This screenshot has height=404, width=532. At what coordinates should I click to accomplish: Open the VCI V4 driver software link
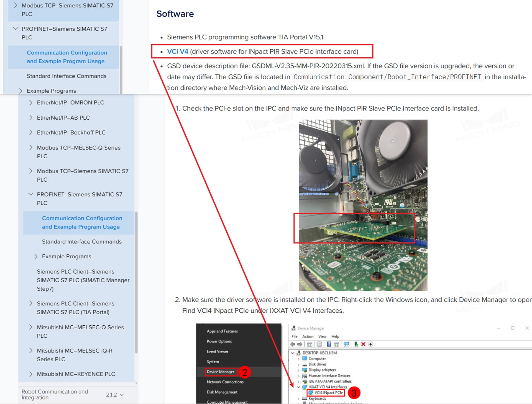[x=177, y=52]
